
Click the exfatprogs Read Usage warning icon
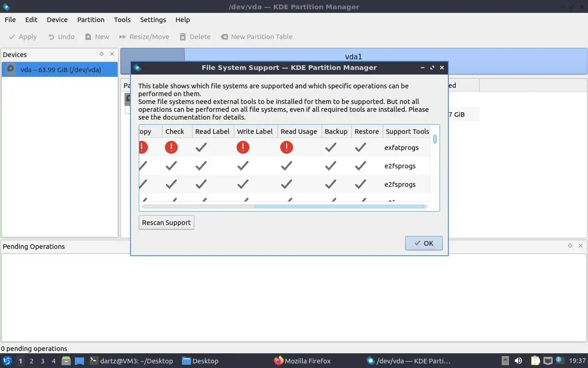tap(287, 147)
